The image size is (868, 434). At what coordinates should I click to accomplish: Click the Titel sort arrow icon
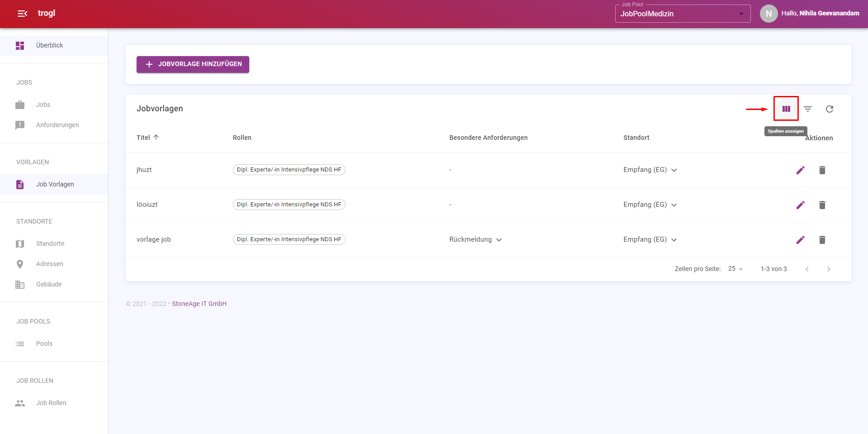156,137
